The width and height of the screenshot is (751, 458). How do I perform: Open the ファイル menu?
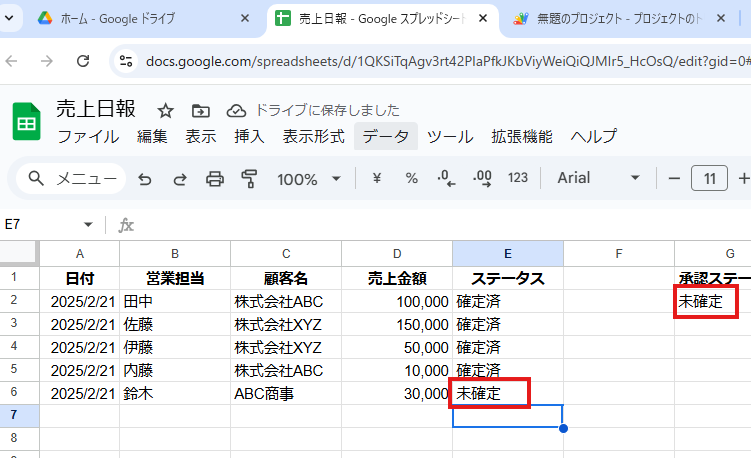point(88,137)
